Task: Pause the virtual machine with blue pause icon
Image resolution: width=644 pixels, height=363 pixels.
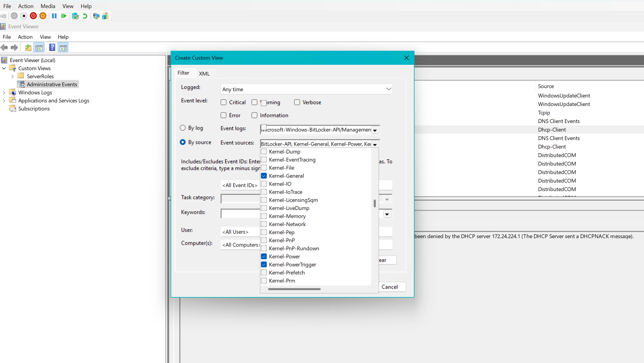Action: [x=54, y=16]
